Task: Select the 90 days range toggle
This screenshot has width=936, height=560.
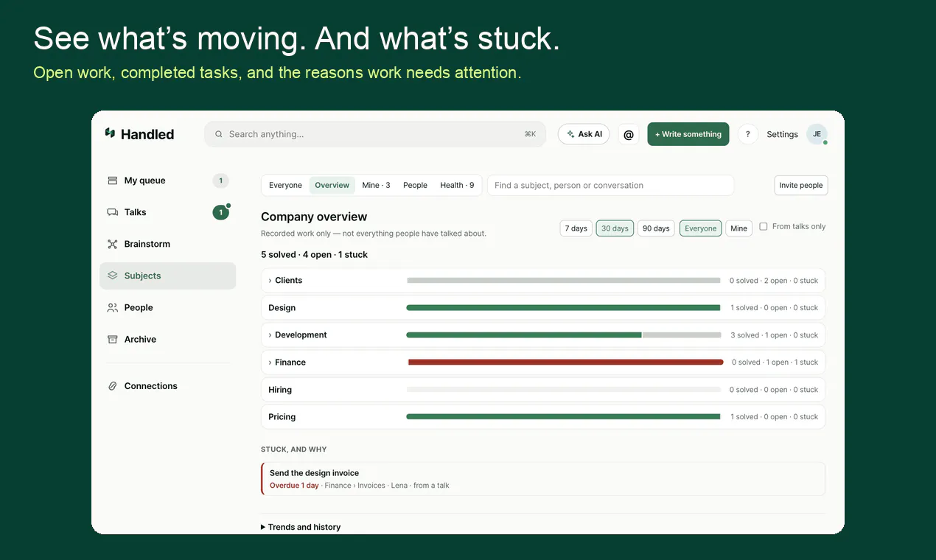Action: (656, 228)
